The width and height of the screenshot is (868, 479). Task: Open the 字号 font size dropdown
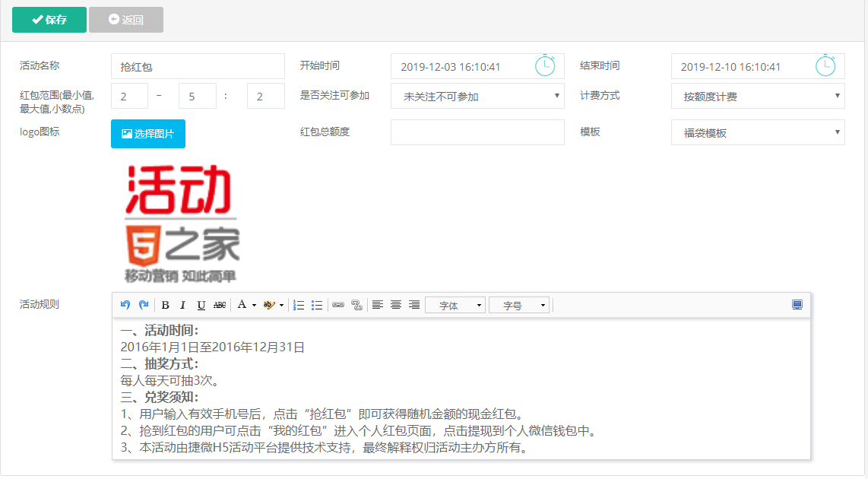click(518, 305)
